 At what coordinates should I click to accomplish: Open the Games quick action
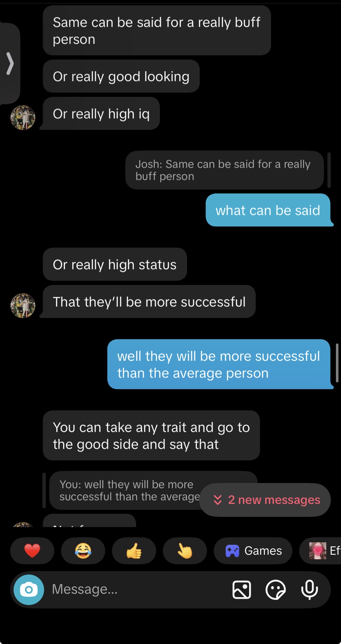point(253,551)
